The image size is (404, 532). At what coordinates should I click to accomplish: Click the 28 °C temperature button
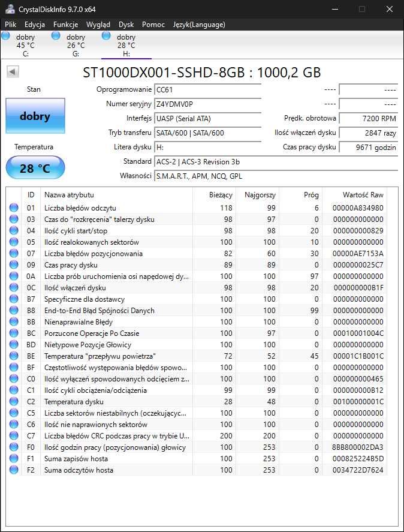click(35, 167)
